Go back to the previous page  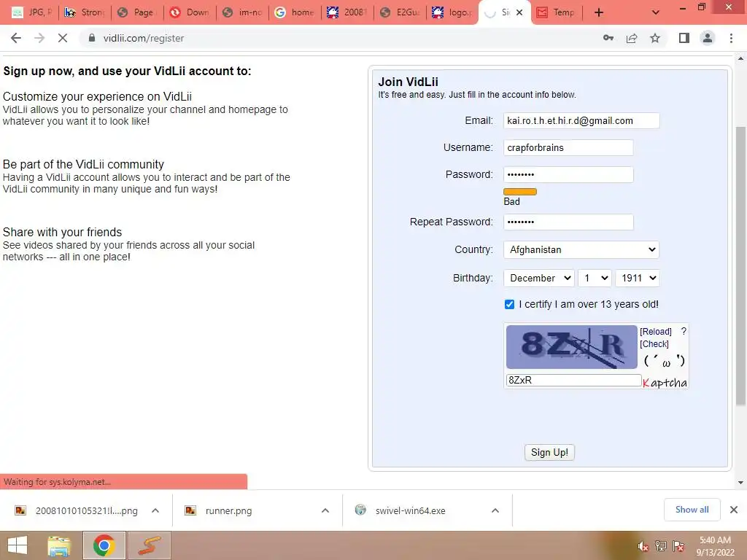coord(16,38)
